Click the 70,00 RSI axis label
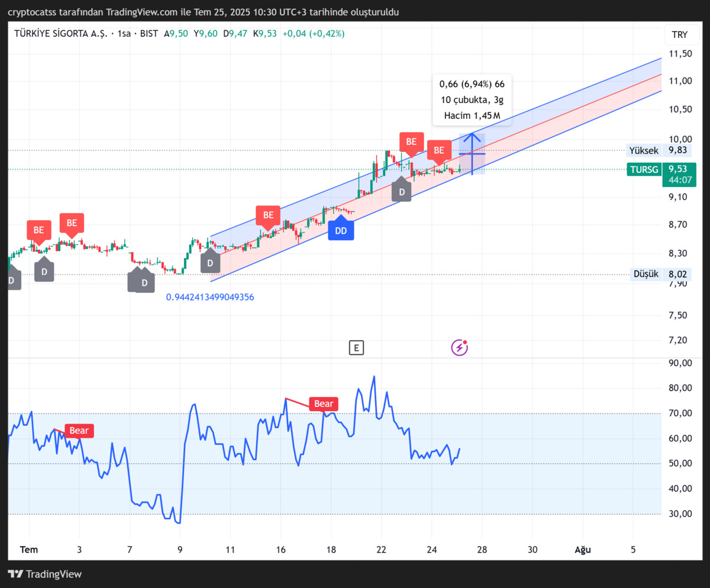The width and height of the screenshot is (710, 588). 680,413
